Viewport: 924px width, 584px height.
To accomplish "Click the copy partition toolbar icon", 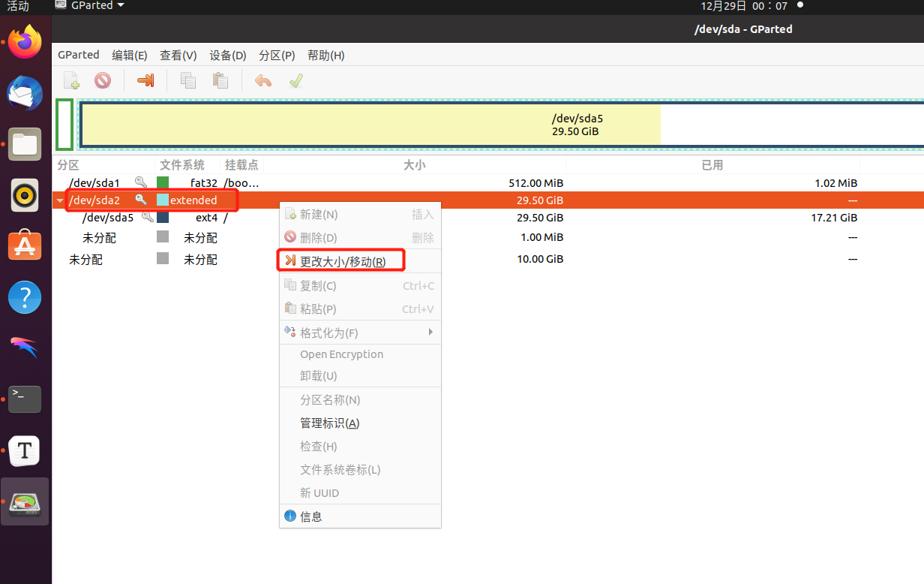I will (x=188, y=80).
